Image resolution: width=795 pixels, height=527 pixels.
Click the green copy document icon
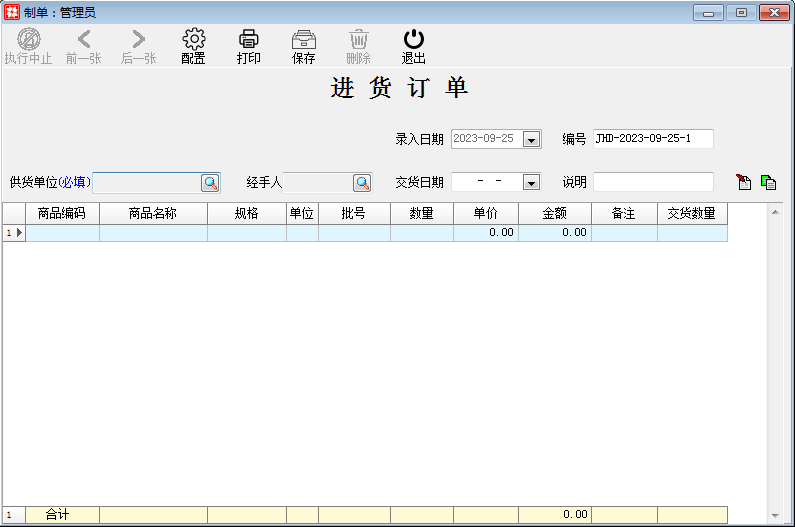pos(768,182)
